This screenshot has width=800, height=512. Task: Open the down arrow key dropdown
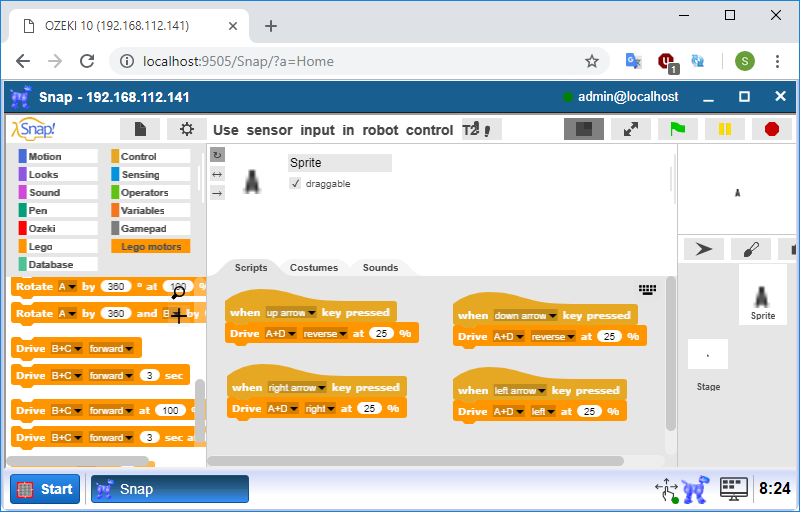point(525,316)
